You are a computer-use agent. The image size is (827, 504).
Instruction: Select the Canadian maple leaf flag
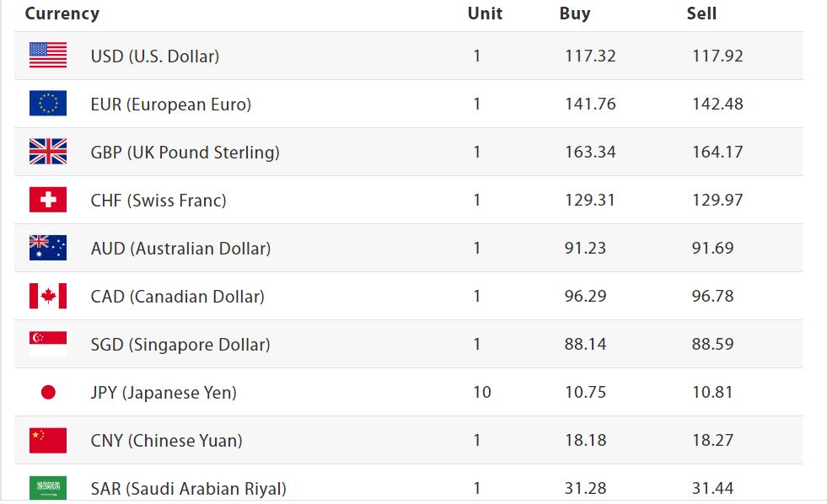(48, 296)
